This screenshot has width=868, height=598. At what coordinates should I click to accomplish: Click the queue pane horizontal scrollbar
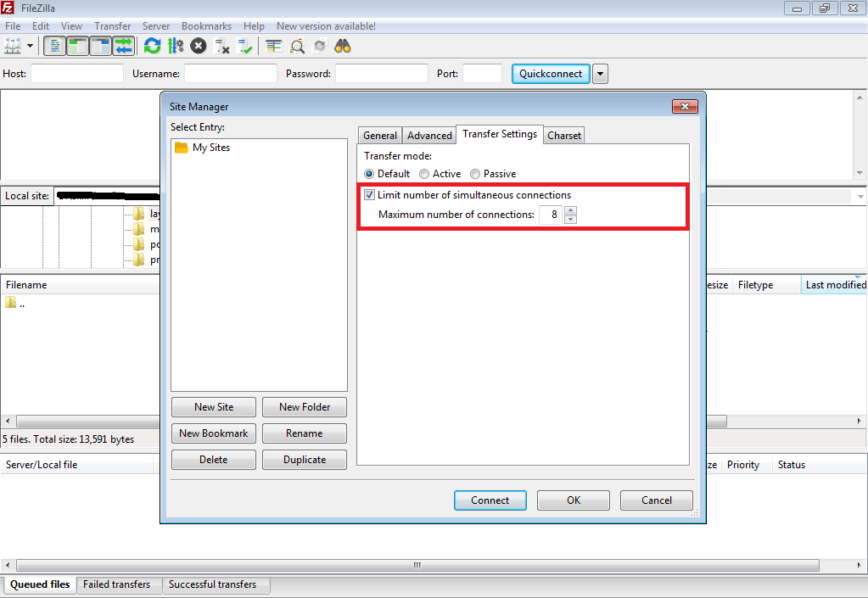pos(418,566)
